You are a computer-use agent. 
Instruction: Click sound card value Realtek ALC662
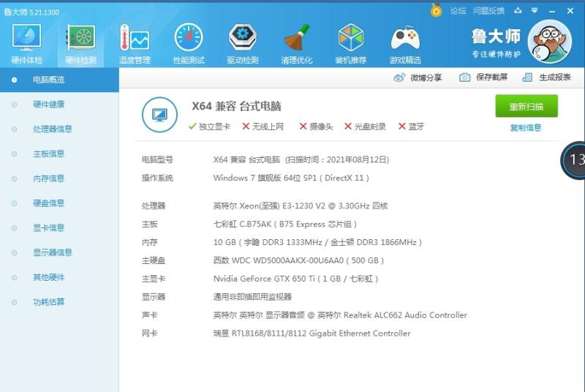340,315
